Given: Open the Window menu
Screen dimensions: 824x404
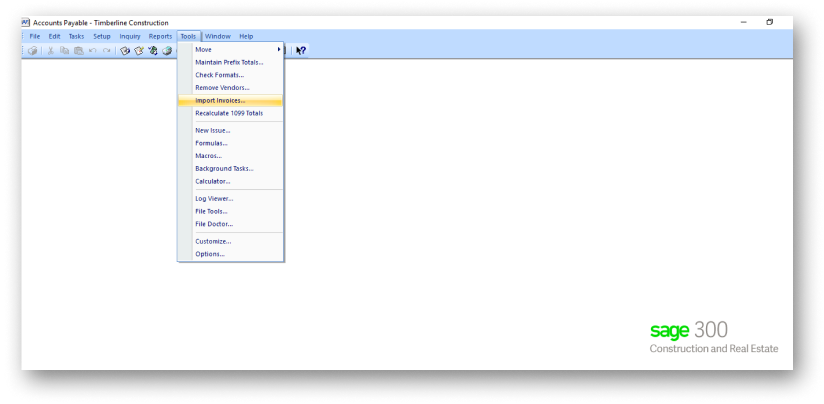Looking at the screenshot, I should click(x=218, y=36).
